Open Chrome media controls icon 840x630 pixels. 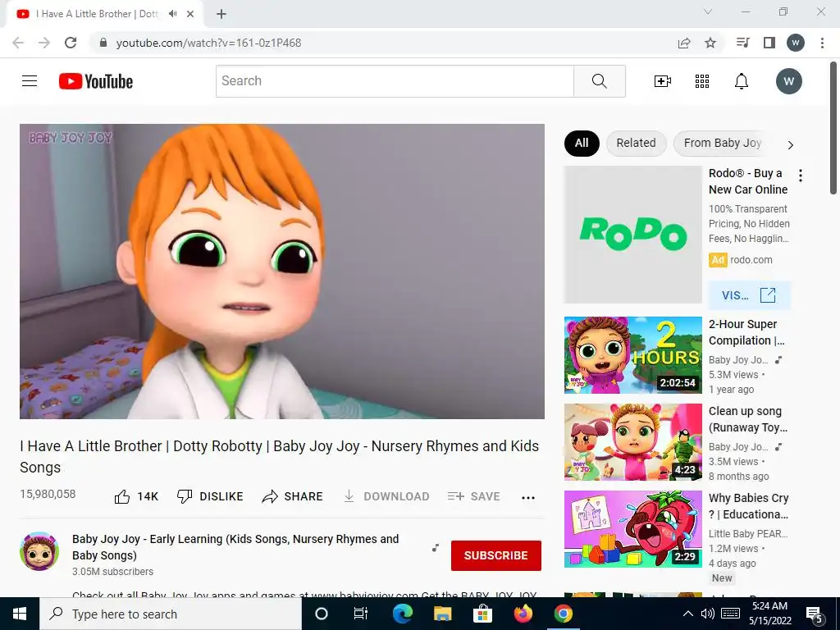point(742,43)
